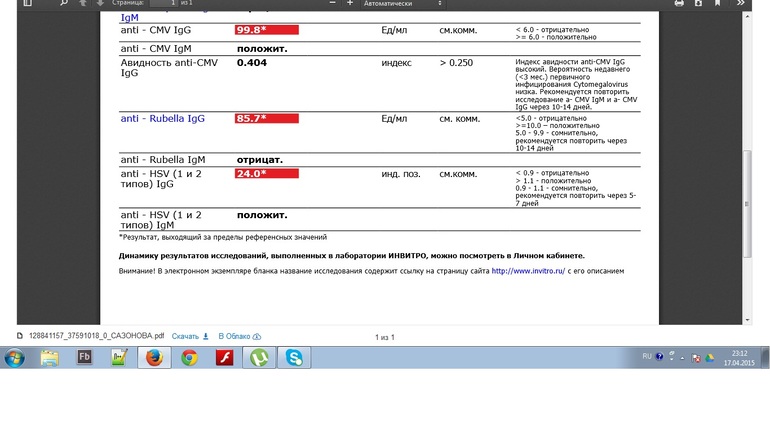Go to the previous page arrow

click(84, 4)
